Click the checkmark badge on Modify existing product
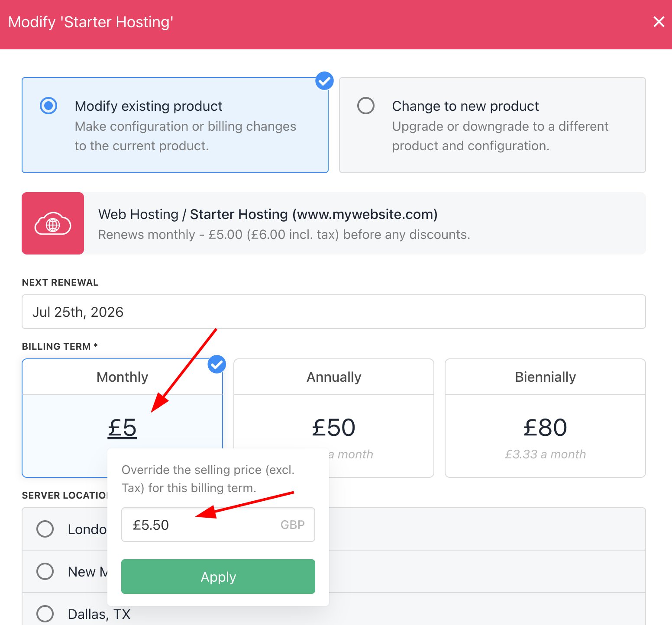 324,81
